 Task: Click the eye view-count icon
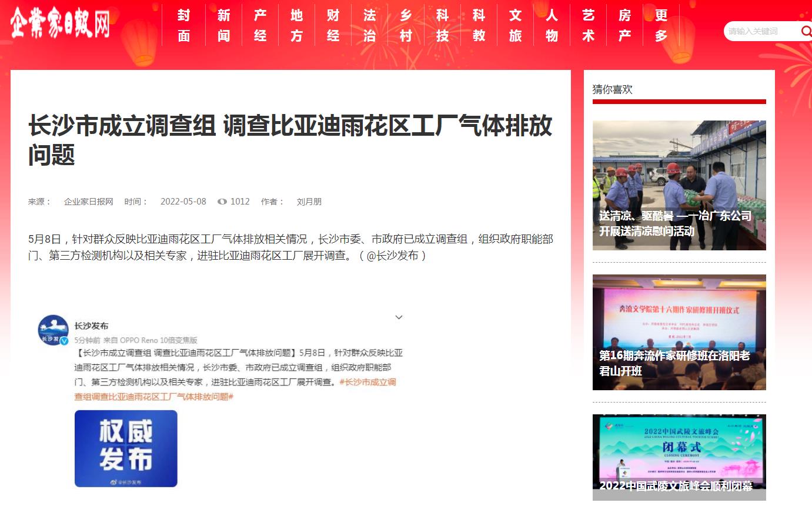click(x=222, y=202)
